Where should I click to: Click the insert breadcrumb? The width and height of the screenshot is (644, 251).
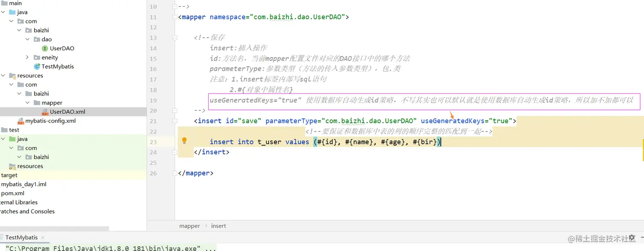point(218,226)
